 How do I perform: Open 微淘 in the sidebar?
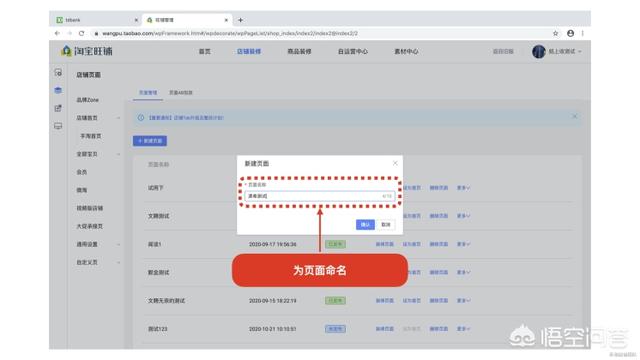coord(82,190)
